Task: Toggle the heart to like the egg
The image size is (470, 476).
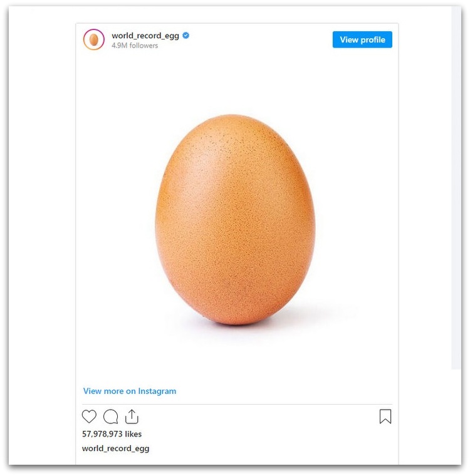Action: (x=90, y=416)
